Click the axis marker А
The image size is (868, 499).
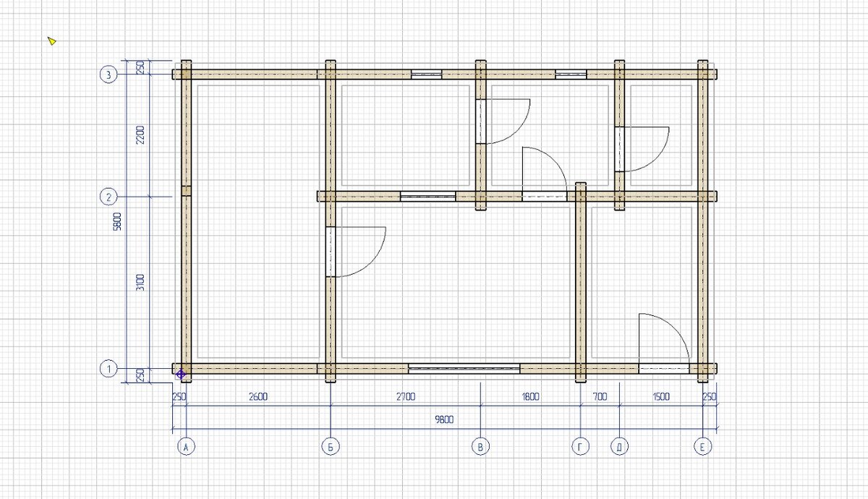coord(187,447)
